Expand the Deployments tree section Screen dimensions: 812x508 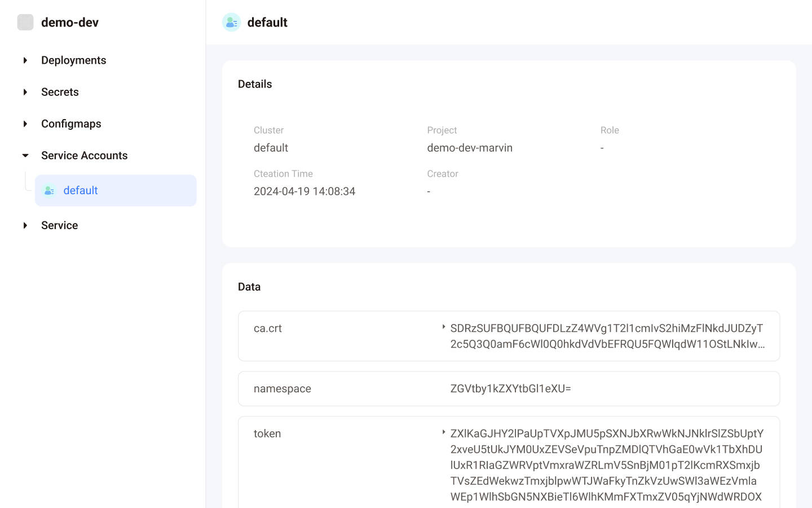tap(25, 60)
